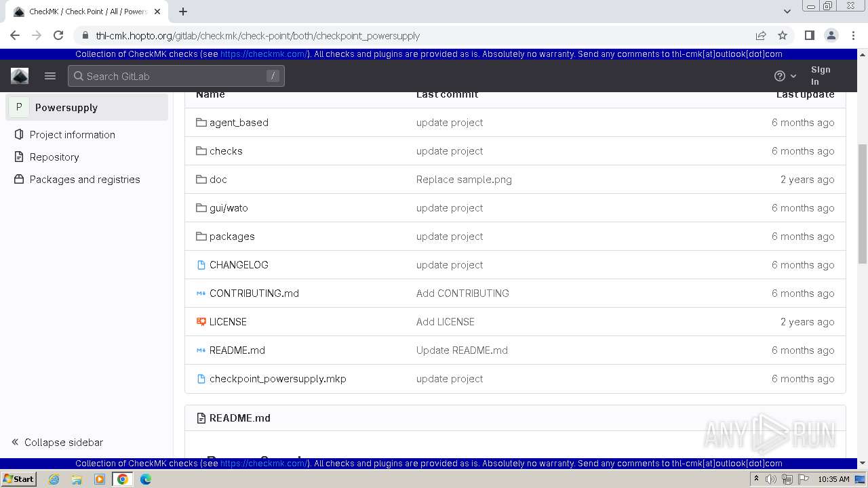Click the Sign In link
The width and height of the screenshot is (868, 488).
click(x=821, y=76)
